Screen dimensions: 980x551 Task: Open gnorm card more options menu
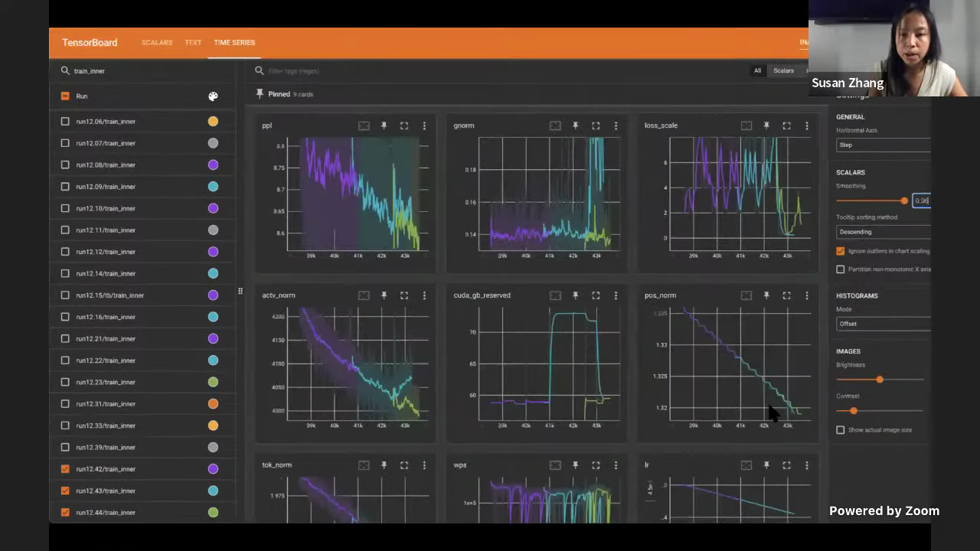click(616, 126)
